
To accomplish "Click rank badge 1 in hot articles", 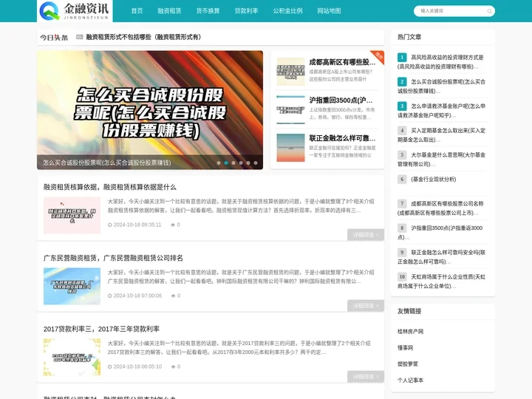I will (402, 58).
